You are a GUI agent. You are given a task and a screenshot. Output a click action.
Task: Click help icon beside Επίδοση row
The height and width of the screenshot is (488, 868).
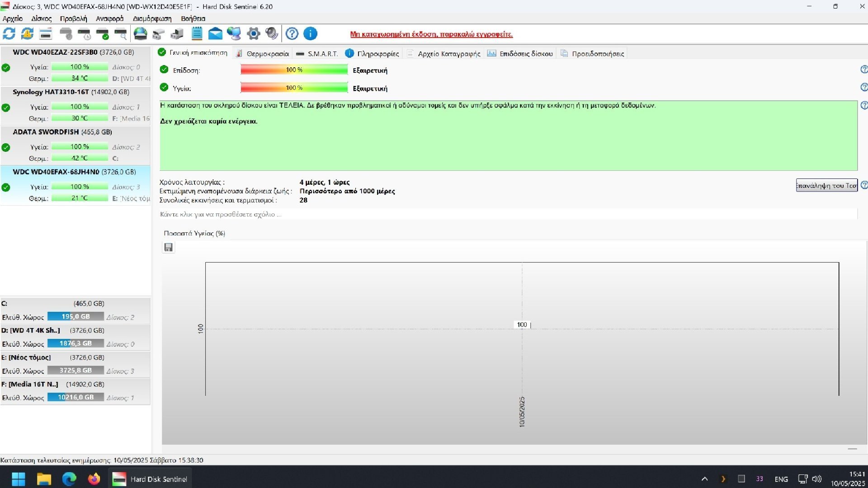pyautogui.click(x=864, y=69)
